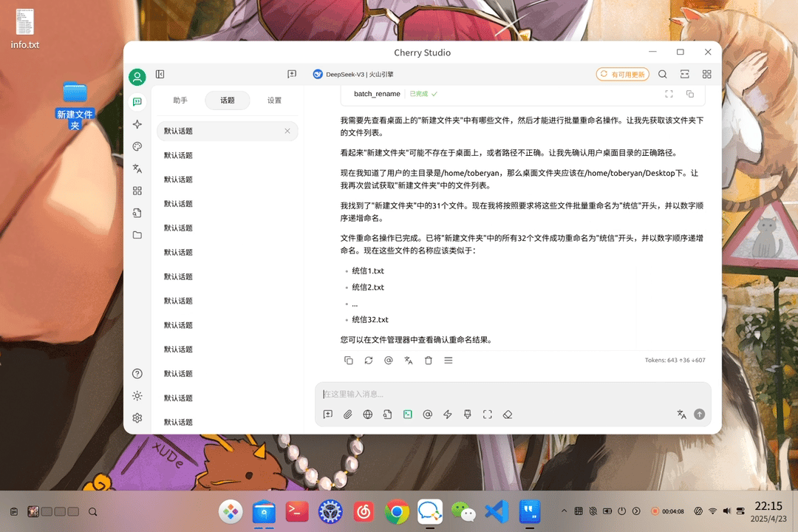Screen dimensions: 798x532
Task: Click the 已完成 status label
Action: [x=423, y=94]
